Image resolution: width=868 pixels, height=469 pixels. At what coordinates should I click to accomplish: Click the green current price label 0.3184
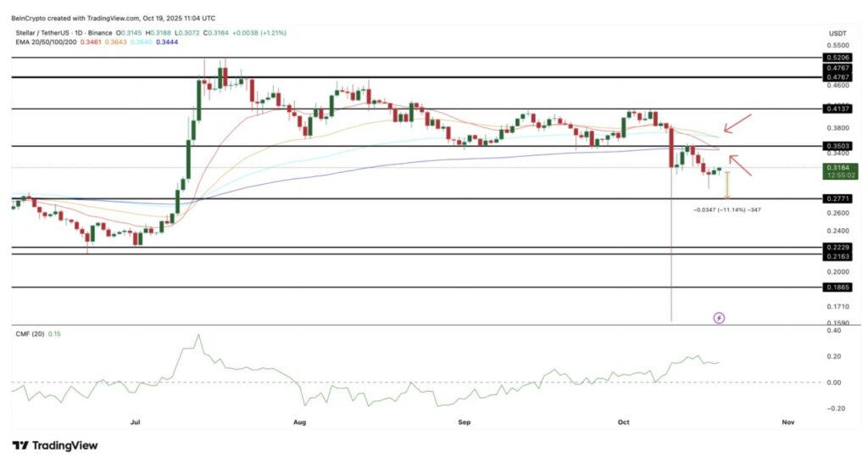pyautogui.click(x=837, y=168)
